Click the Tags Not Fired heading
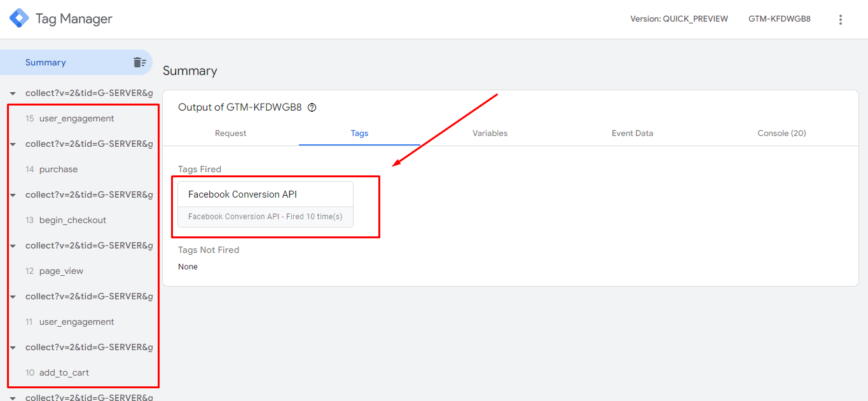This screenshot has width=868, height=401. [x=209, y=250]
